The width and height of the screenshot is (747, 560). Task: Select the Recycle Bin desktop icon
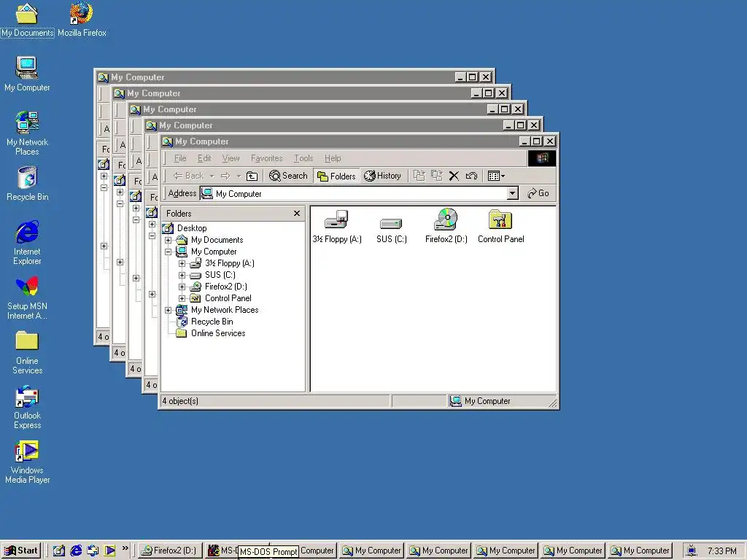click(27, 183)
